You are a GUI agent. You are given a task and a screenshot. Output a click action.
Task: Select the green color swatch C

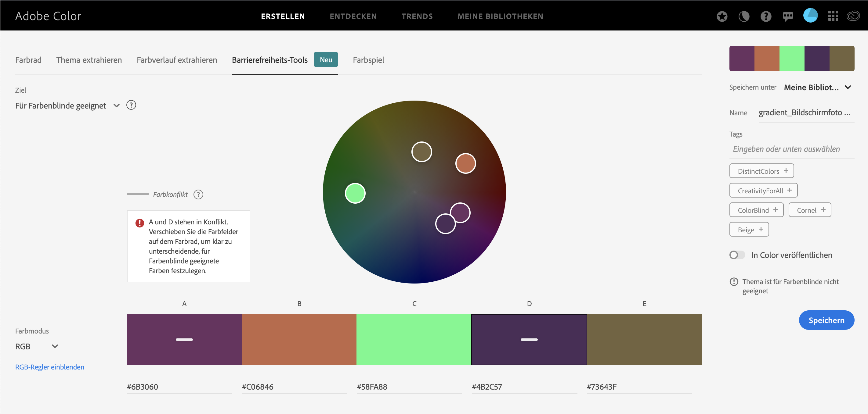(414, 339)
